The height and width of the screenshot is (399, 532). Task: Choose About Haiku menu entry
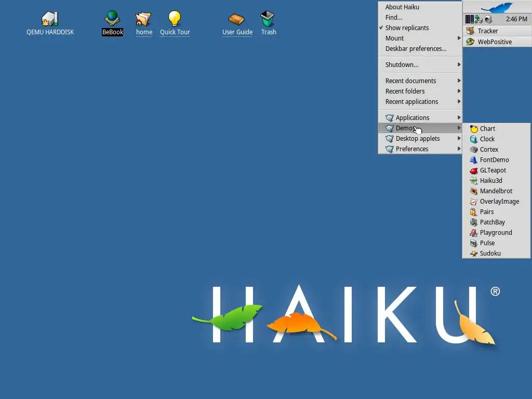coord(420,7)
